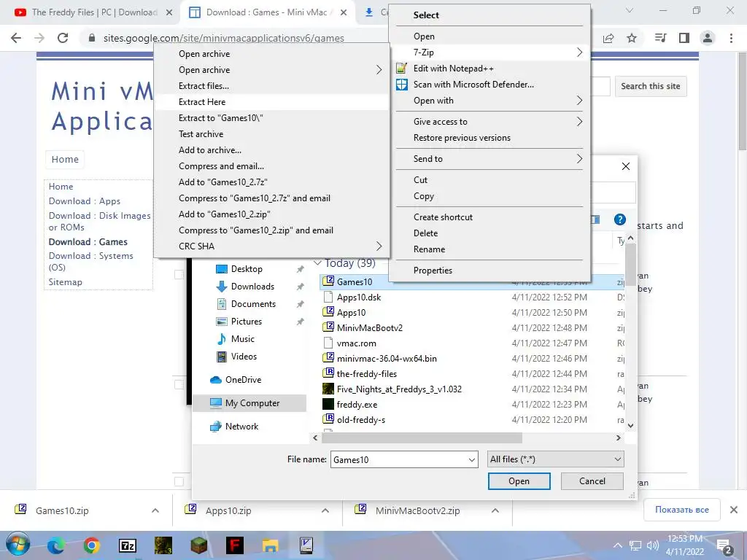The width and height of the screenshot is (747, 560).
Task: Select Pictures in the dialog sidebar
Action: [246, 322]
